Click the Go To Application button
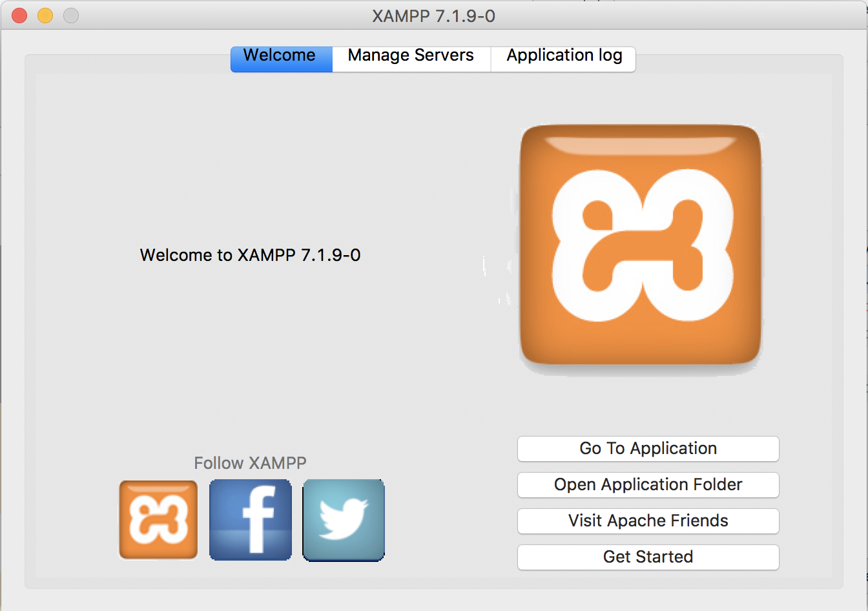This screenshot has height=611, width=868. point(648,449)
